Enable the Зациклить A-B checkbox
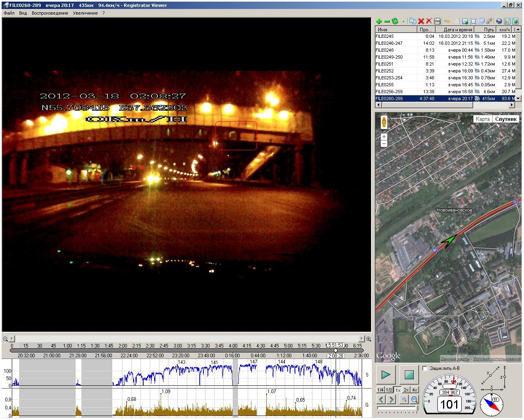524x420 pixels. point(425,368)
